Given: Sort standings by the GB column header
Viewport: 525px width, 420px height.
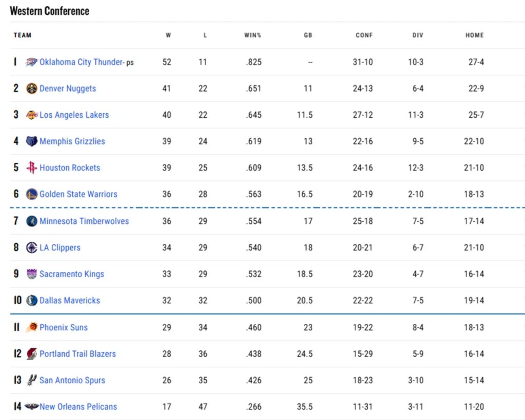Looking at the screenshot, I should [308, 35].
